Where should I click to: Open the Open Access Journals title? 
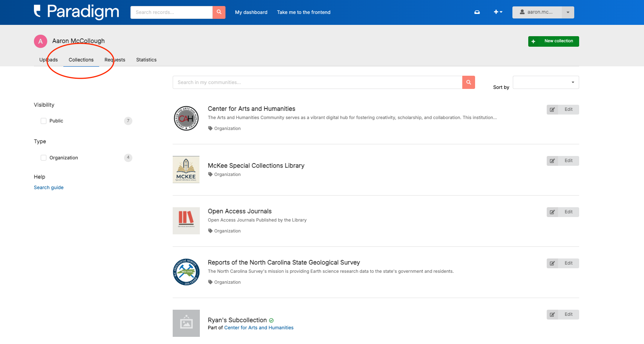(x=240, y=211)
